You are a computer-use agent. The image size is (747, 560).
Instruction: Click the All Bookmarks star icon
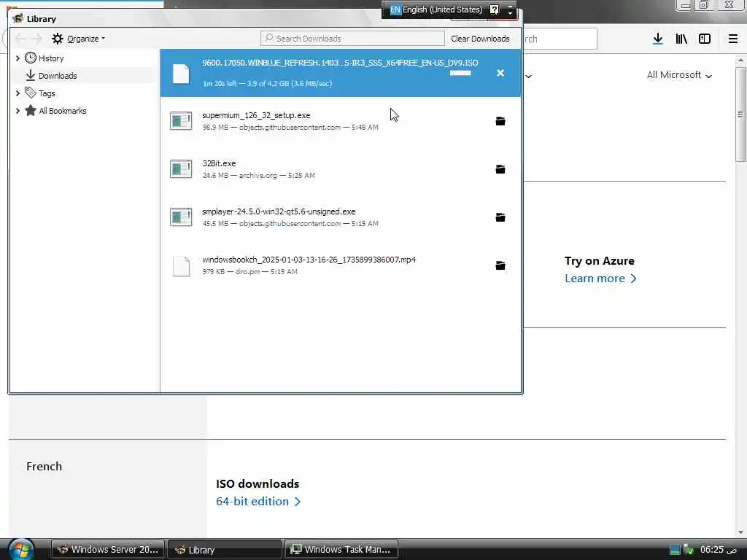click(x=31, y=111)
